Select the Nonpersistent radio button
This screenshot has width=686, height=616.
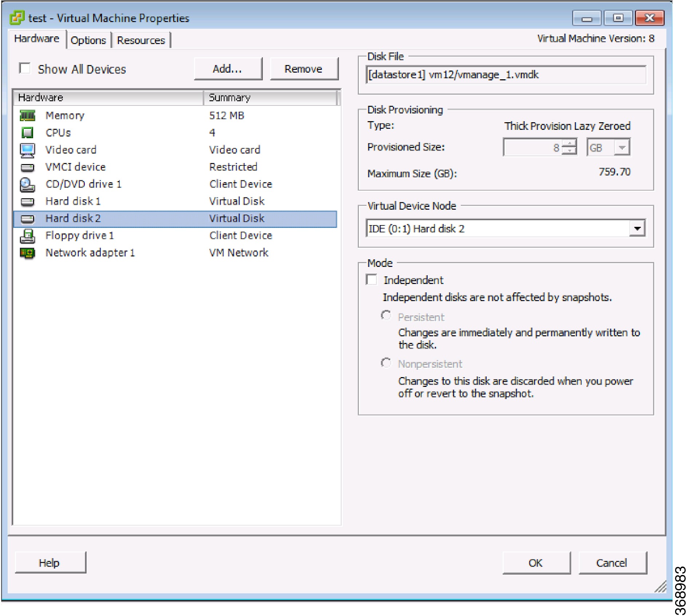point(386,363)
